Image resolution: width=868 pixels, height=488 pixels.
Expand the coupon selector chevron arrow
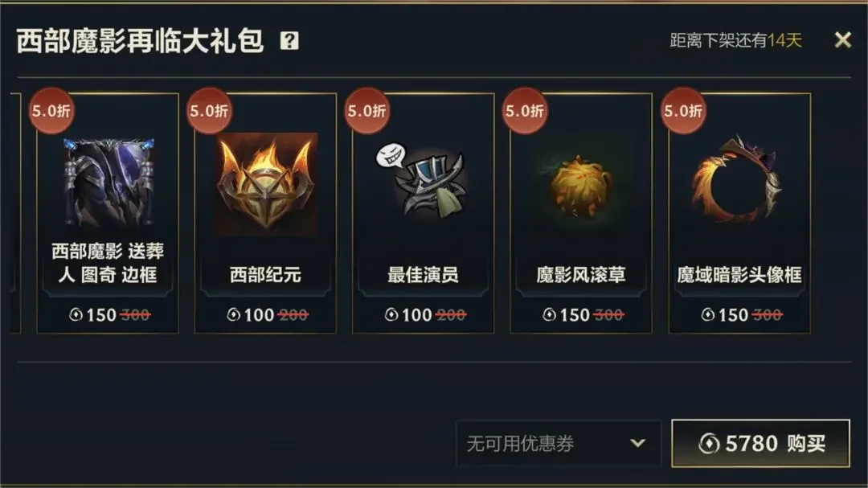(x=637, y=443)
